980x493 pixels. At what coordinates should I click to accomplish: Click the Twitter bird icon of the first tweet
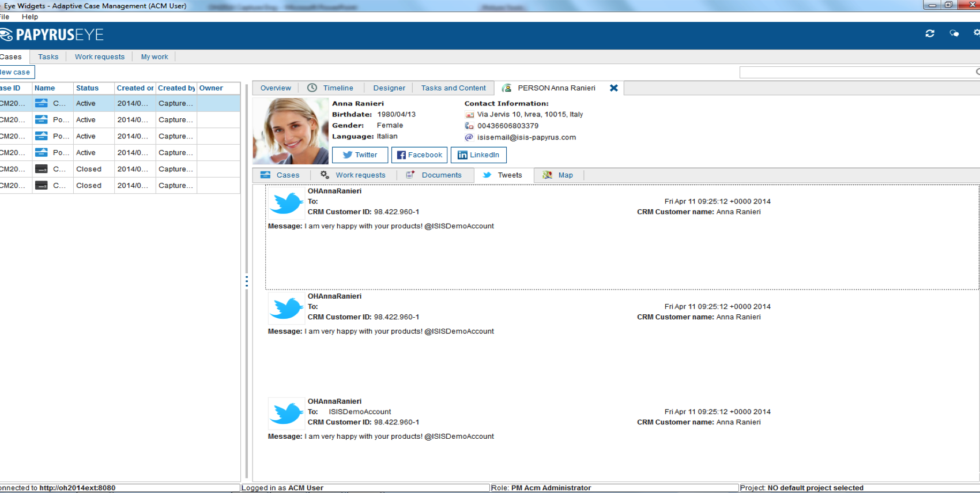pyautogui.click(x=287, y=203)
